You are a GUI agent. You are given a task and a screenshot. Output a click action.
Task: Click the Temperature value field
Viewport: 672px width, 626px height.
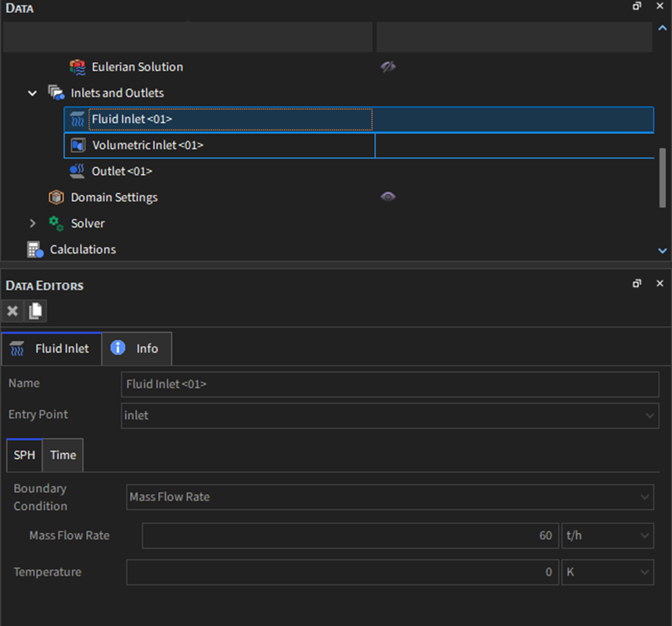click(343, 572)
